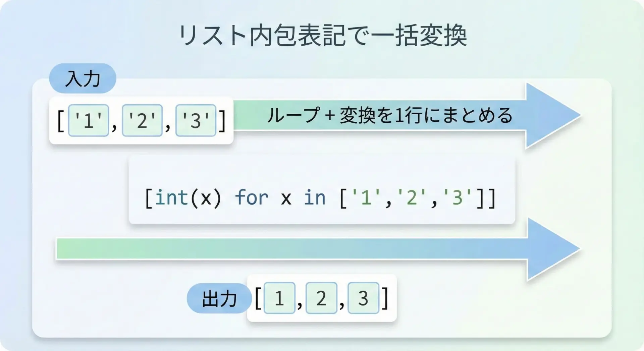The width and height of the screenshot is (644, 351).
Task: Click the 1 box in the output list
Action: point(279,298)
